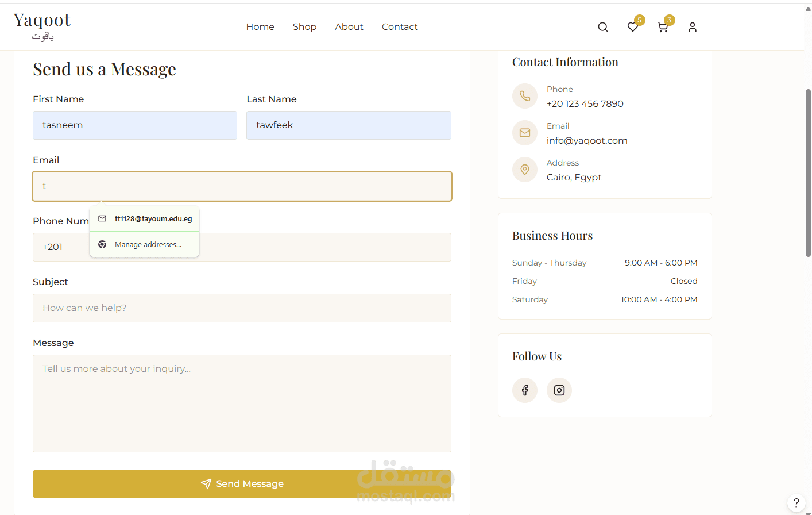Click the Message text area

point(242,403)
